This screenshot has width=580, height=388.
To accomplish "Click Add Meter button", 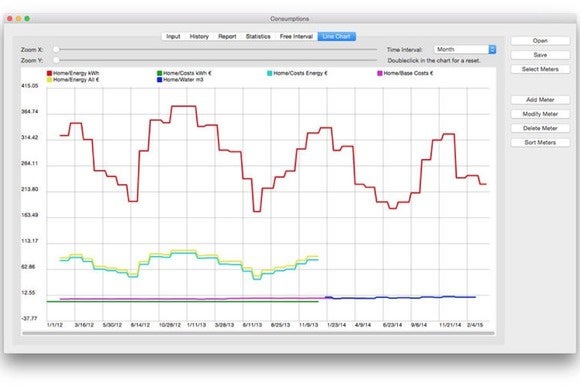I will tap(540, 99).
